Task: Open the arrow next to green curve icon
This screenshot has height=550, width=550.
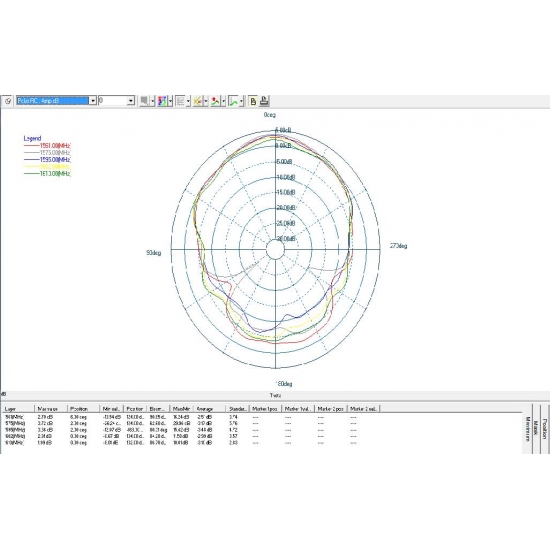Action: [241, 101]
